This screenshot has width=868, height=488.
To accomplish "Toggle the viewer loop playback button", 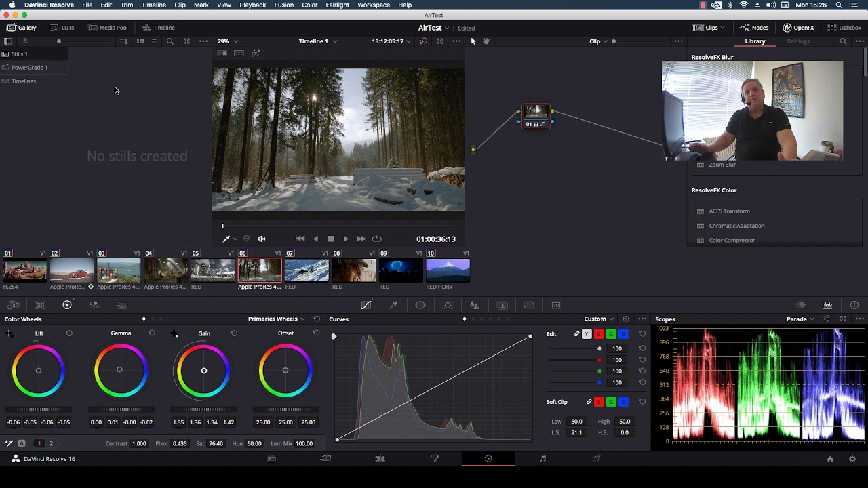I will click(x=377, y=239).
